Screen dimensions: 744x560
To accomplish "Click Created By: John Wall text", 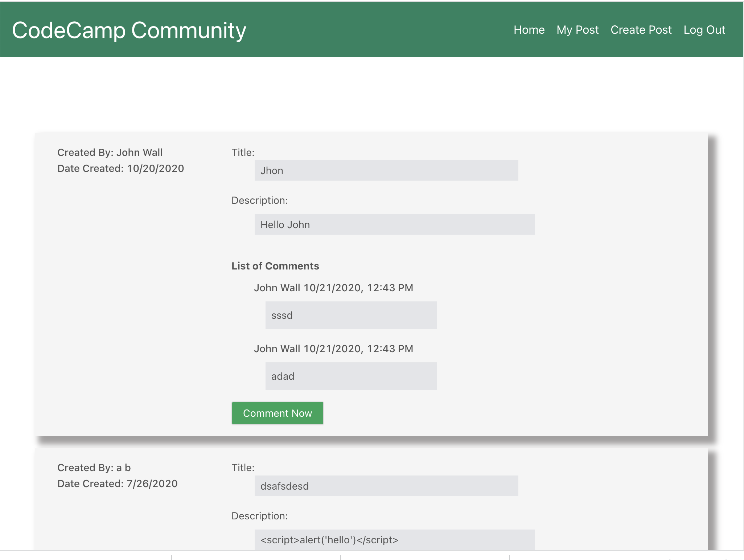I will click(110, 152).
